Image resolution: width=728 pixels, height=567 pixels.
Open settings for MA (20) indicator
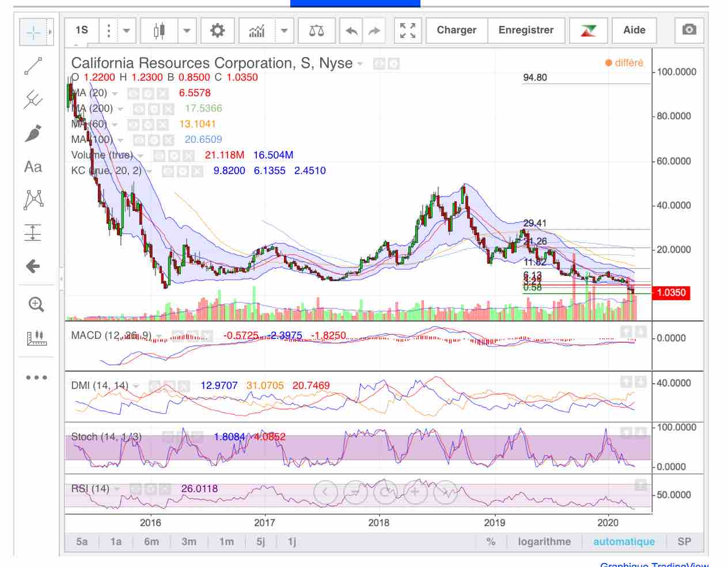pos(147,93)
